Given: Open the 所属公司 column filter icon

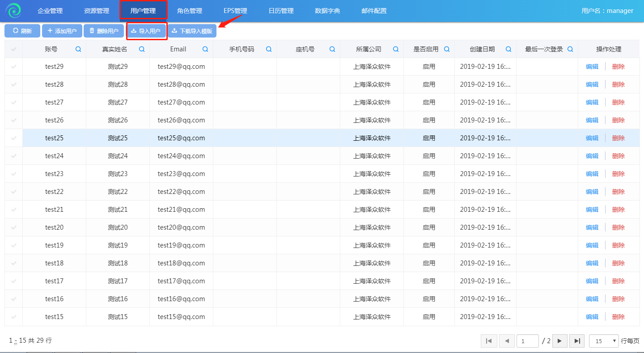Looking at the screenshot, I should coord(396,49).
